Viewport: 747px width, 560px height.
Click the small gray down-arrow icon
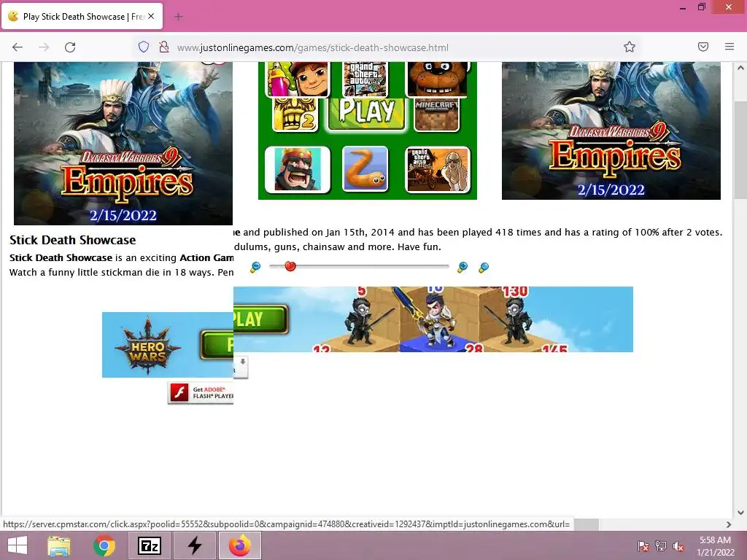tap(242, 362)
